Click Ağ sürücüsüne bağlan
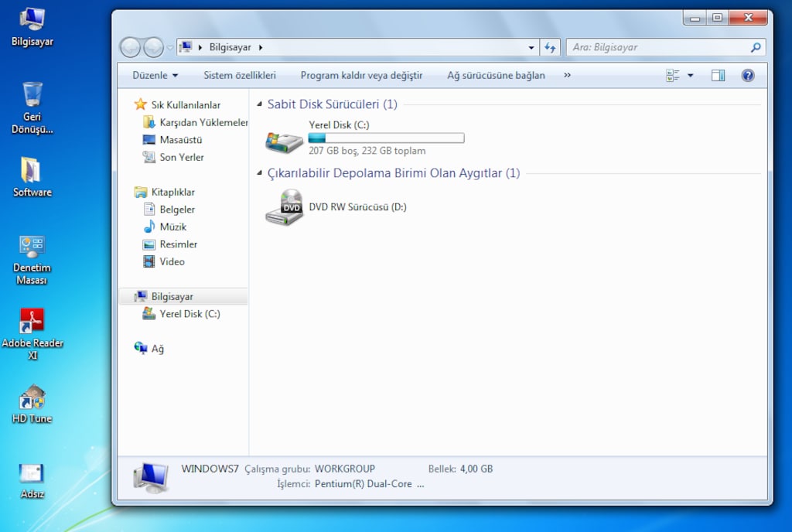The width and height of the screenshot is (792, 532). (x=496, y=76)
